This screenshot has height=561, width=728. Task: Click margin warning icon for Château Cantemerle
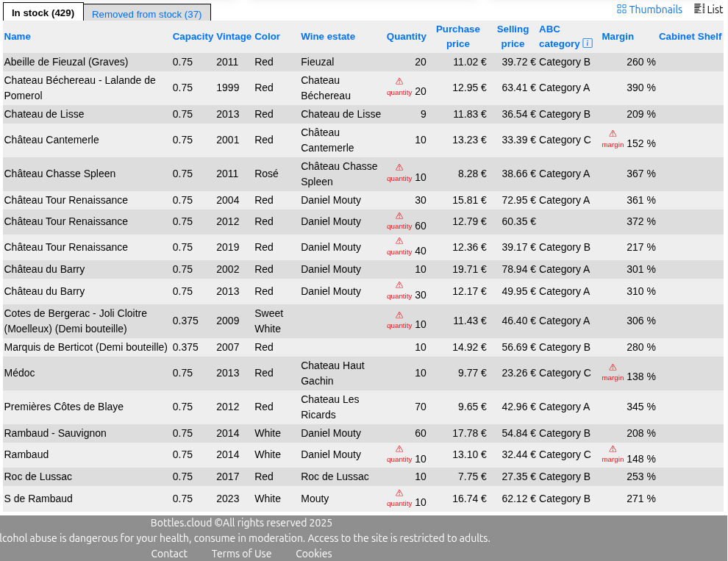coord(613,134)
